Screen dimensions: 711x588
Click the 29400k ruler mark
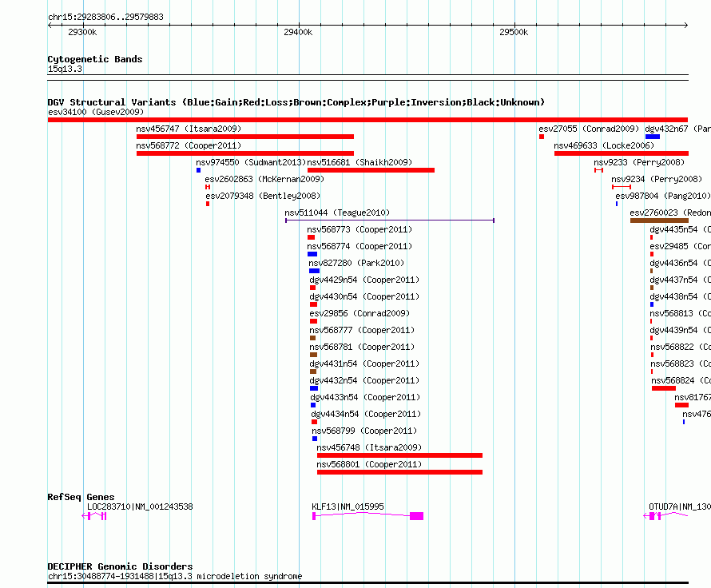coord(298,32)
